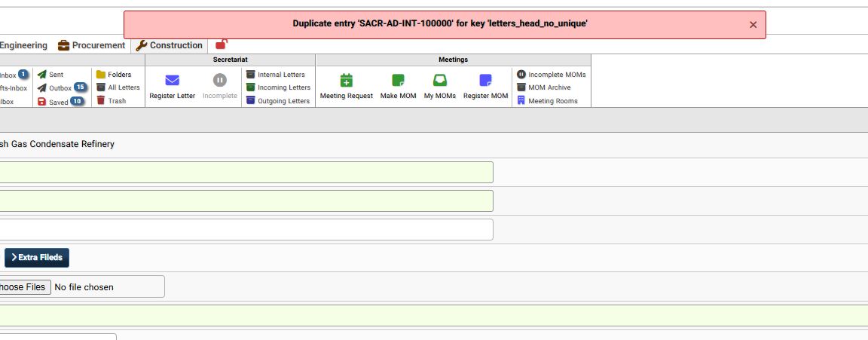Open My MOMs inbox icon
This screenshot has width=868, height=340.
point(439,81)
